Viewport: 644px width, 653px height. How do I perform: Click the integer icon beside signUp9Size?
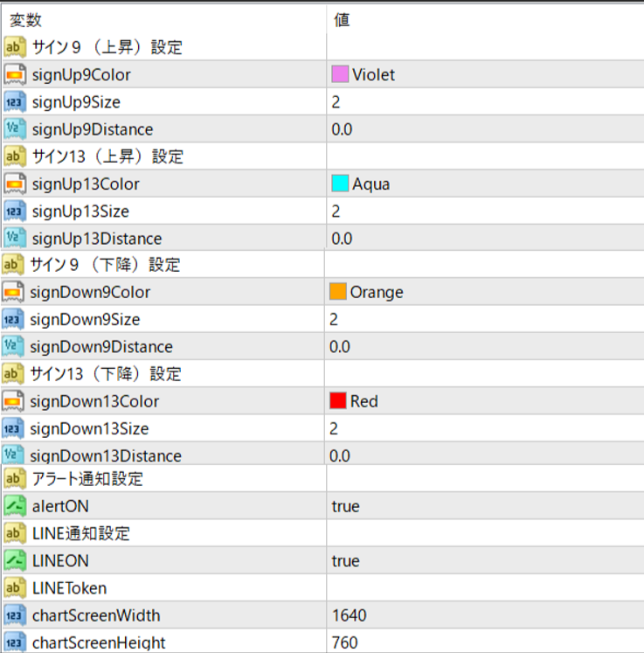(15, 102)
